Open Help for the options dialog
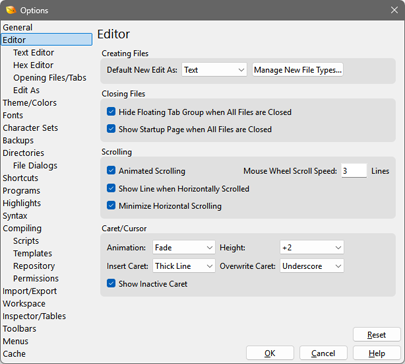 click(x=377, y=353)
